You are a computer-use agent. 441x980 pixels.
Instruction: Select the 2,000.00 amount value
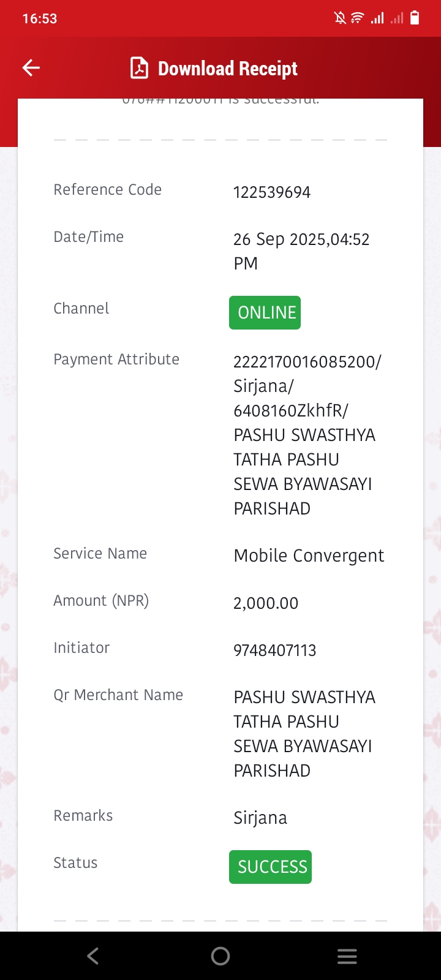(x=266, y=603)
